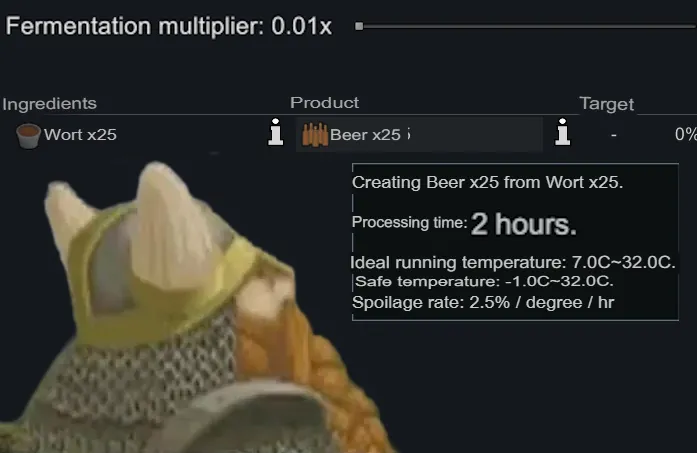Click the 2 hours processing time text
This screenshot has height=453, width=697.
pos(524,224)
